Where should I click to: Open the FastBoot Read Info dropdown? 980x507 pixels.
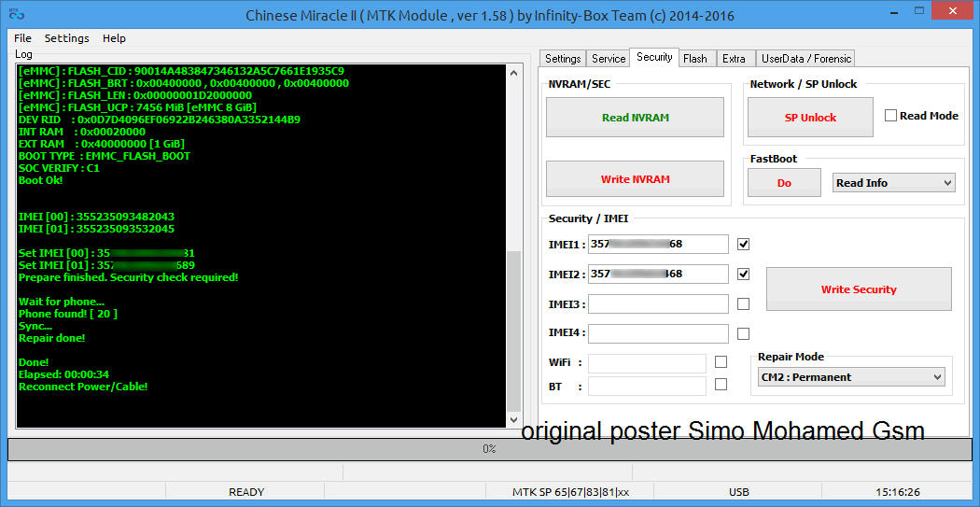point(894,183)
